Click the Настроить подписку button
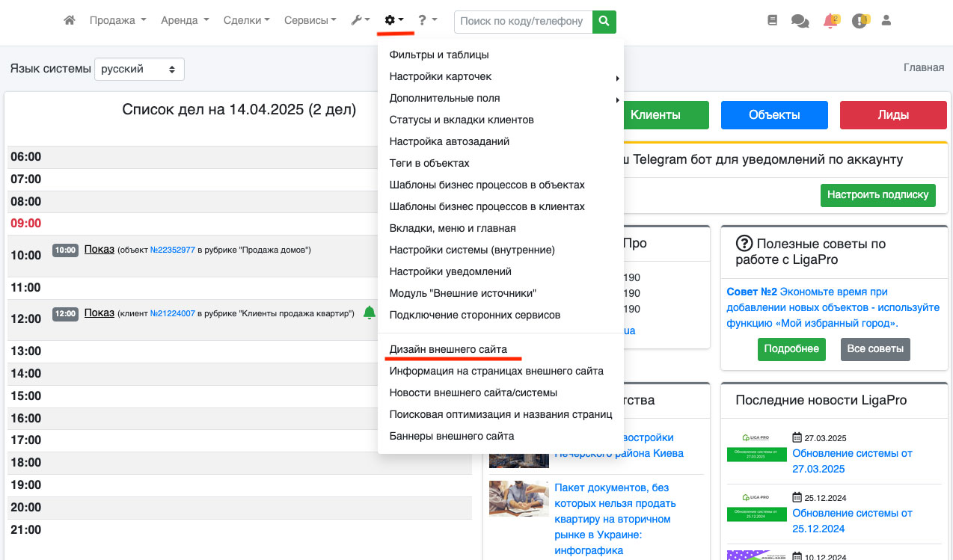 click(x=878, y=194)
